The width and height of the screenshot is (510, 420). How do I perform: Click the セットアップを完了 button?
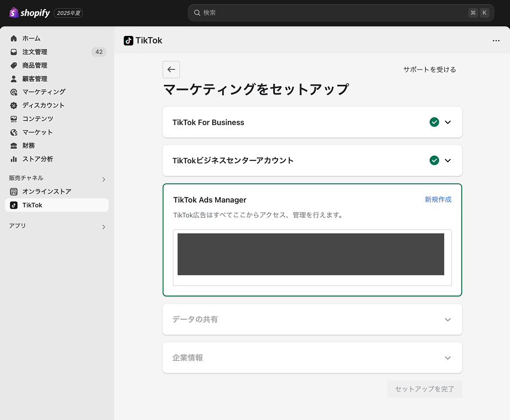(425, 389)
